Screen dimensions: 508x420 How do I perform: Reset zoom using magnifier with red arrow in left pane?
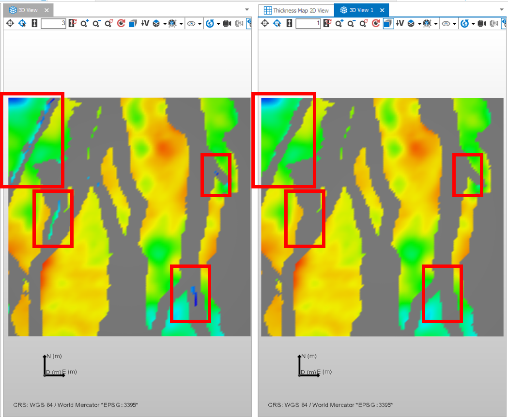coord(109,23)
